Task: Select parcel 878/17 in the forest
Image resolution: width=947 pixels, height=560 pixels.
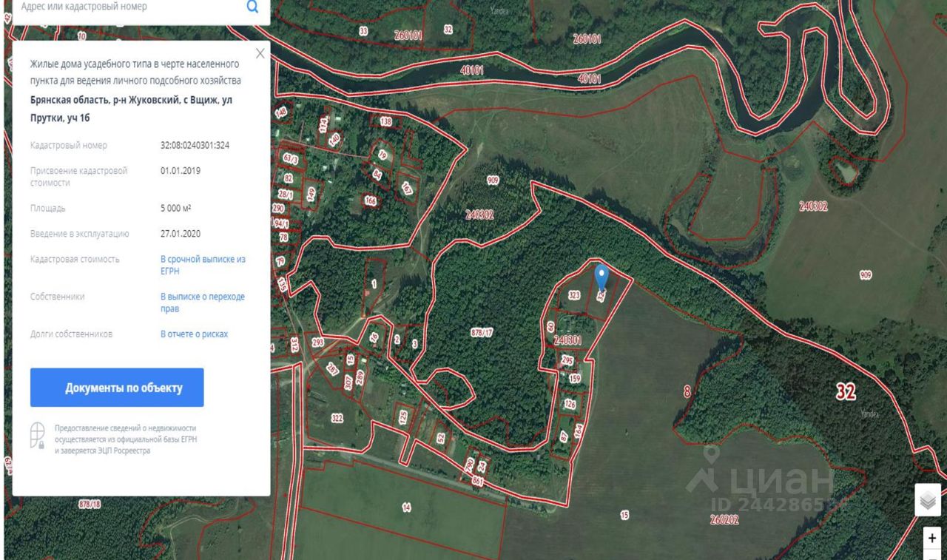Action: tap(482, 333)
